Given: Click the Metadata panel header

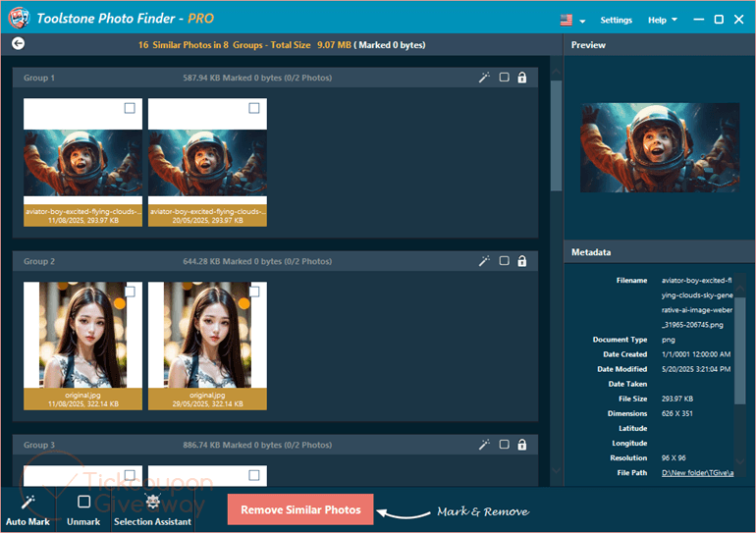Looking at the screenshot, I should (x=591, y=252).
